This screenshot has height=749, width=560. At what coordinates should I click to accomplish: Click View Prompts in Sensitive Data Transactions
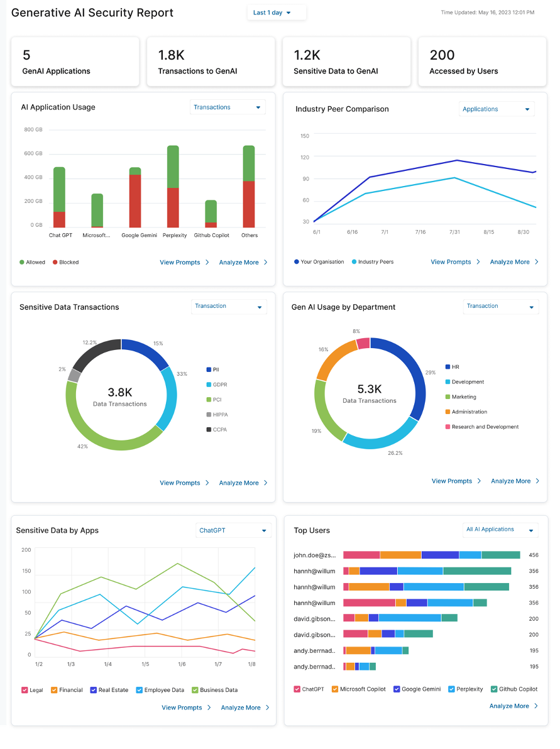pyautogui.click(x=184, y=483)
